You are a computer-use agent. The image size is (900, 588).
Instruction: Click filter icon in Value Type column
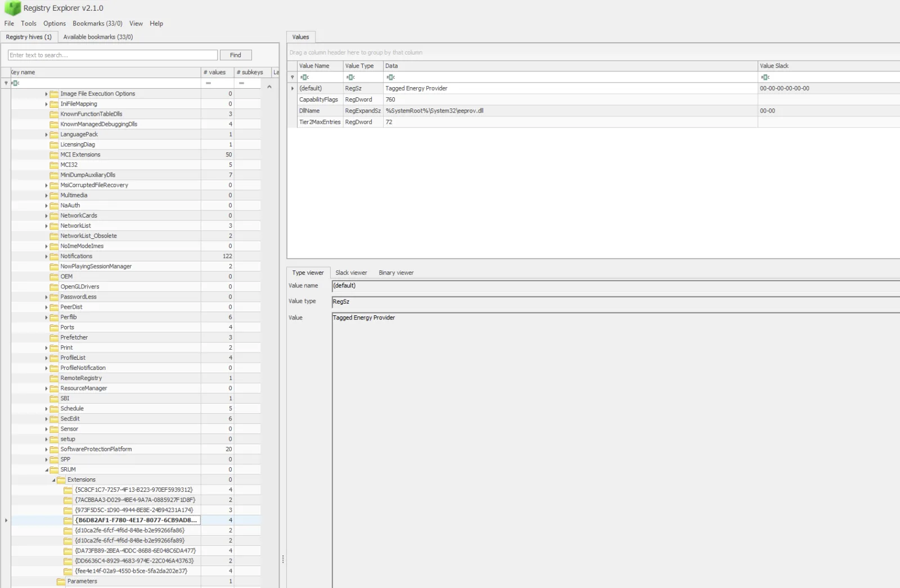[350, 77]
